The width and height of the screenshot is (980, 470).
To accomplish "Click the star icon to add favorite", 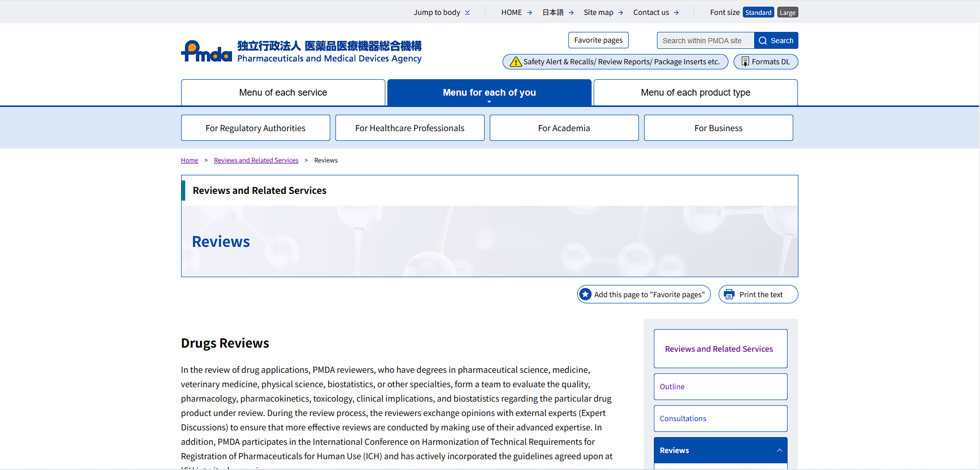I will coord(585,295).
